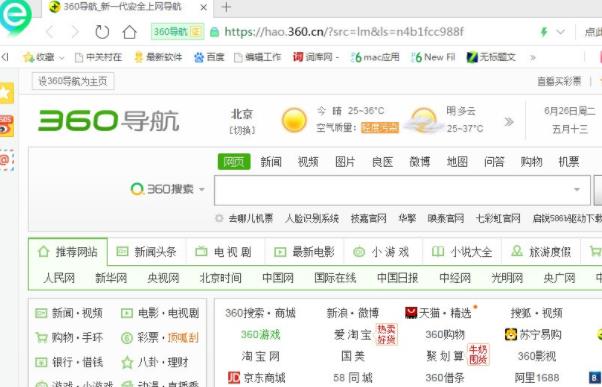Open the mac应用 bookmark
Screen dimensions: 602x387
click(375, 57)
